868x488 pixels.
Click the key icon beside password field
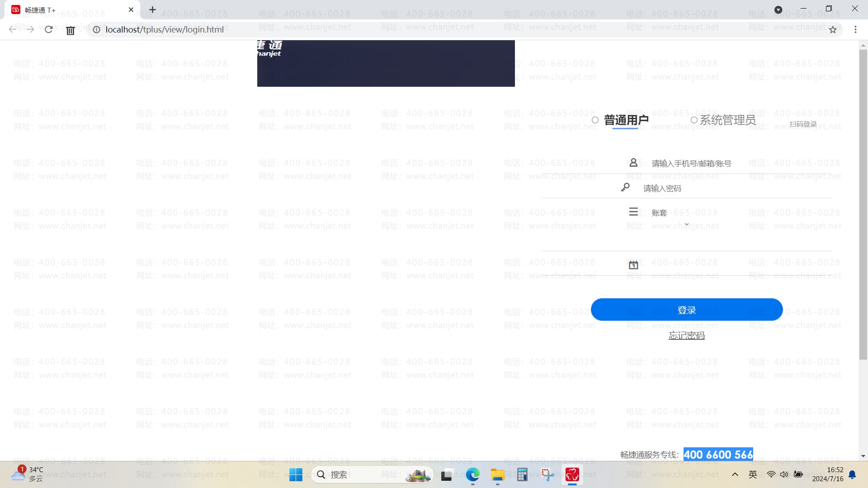625,187
